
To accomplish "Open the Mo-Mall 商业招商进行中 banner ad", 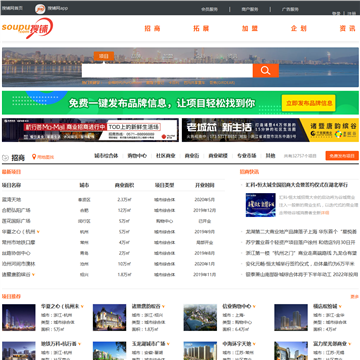I will 90,130.
